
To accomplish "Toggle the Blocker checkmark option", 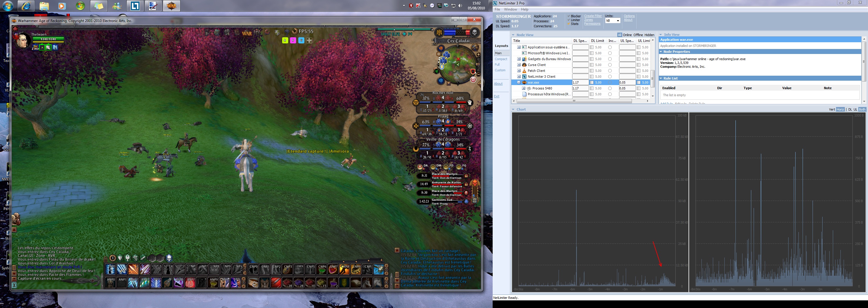I will point(569,16).
